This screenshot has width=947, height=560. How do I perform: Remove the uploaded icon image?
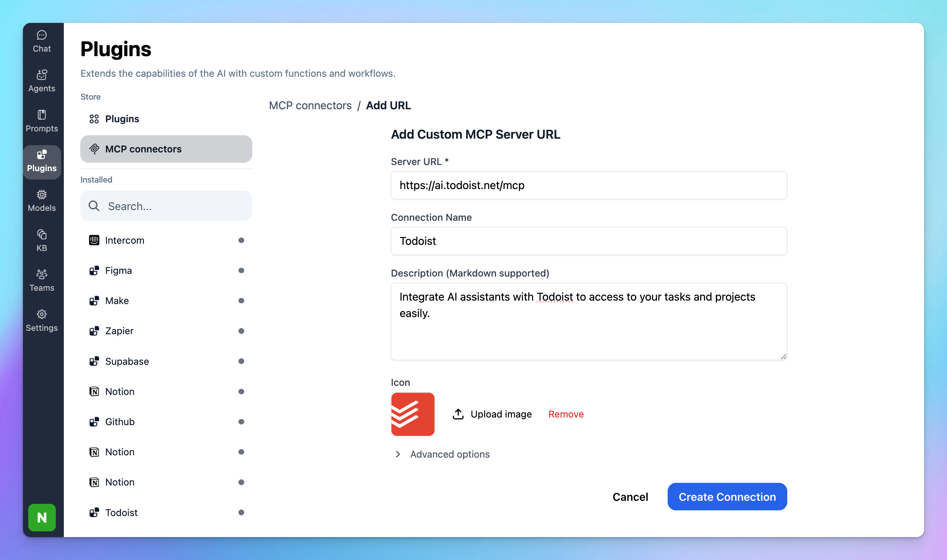566,414
